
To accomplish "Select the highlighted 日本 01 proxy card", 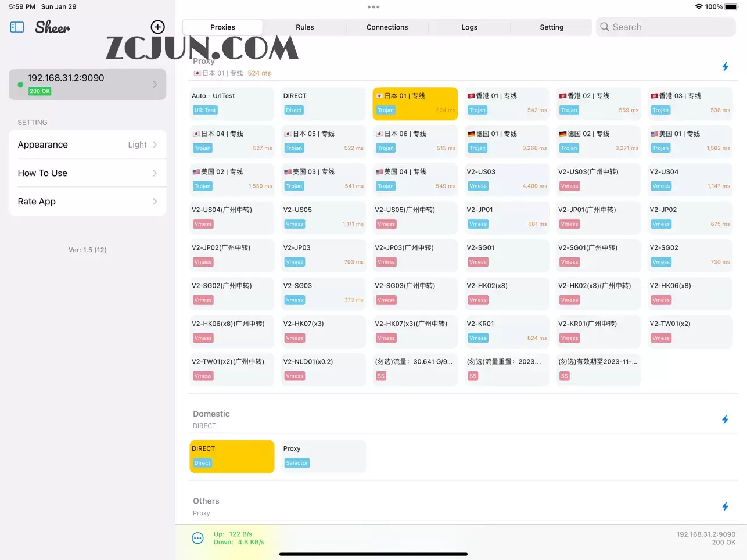I will tap(415, 103).
